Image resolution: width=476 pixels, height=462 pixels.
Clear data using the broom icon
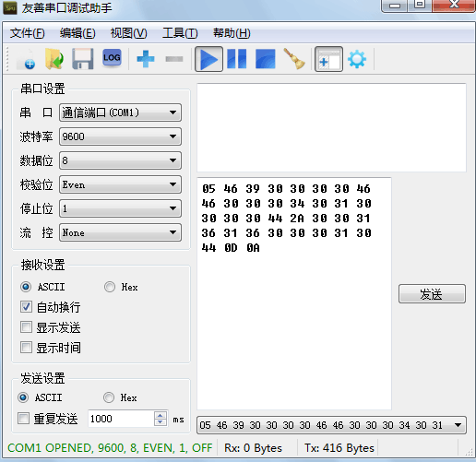(x=294, y=59)
